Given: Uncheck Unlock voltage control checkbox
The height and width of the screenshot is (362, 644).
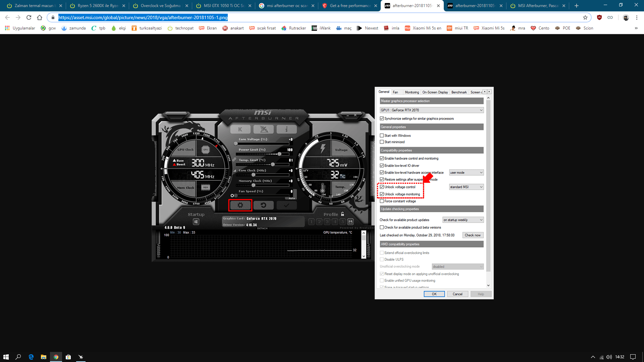Looking at the screenshot, I should click(382, 187).
